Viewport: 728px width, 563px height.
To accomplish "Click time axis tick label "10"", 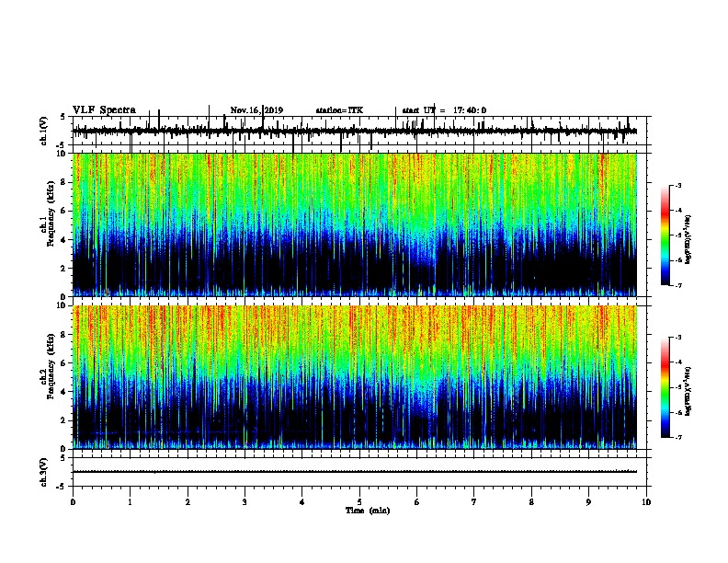I will 646,502.
